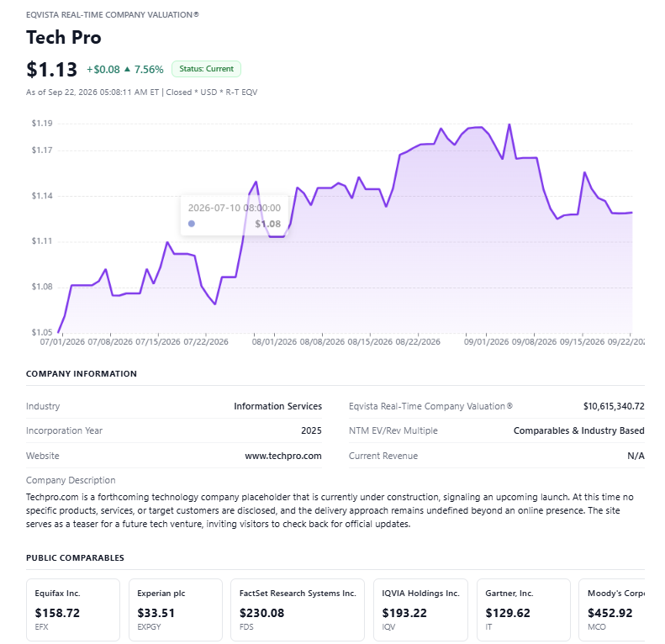This screenshot has width=665, height=644.
Task: Click the 7.56% percentage change
Action: point(149,70)
